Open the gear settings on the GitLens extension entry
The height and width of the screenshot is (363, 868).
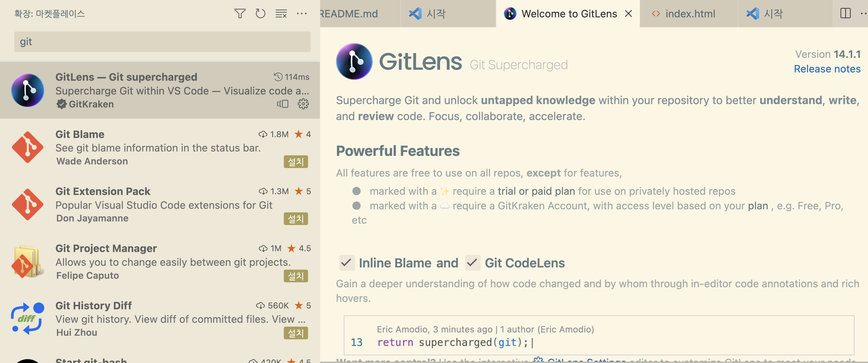click(303, 104)
